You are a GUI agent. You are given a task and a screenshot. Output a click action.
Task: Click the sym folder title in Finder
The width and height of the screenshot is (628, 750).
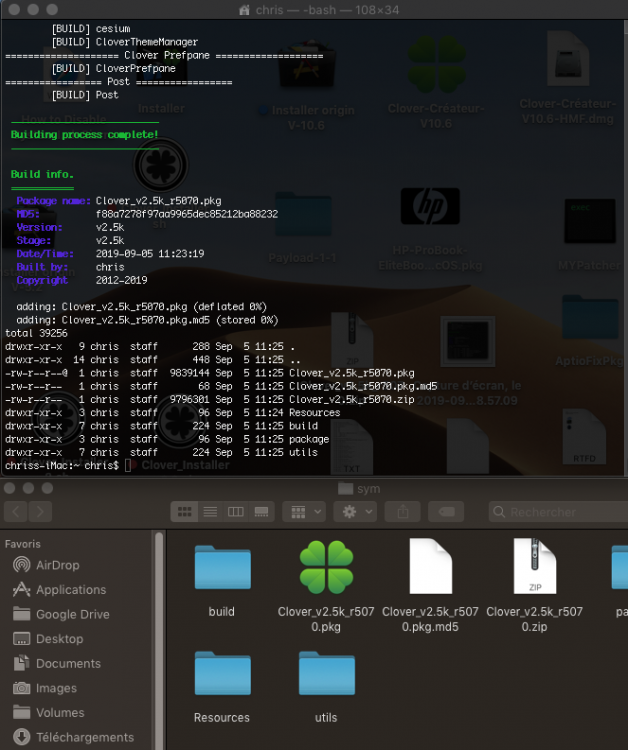tap(359, 489)
